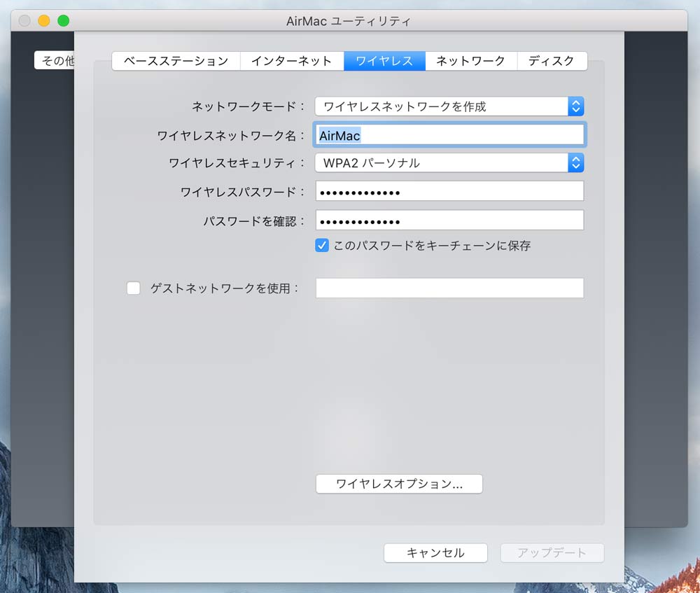Focus the ワイヤレスパスワード field
The image size is (700, 593).
[449, 191]
